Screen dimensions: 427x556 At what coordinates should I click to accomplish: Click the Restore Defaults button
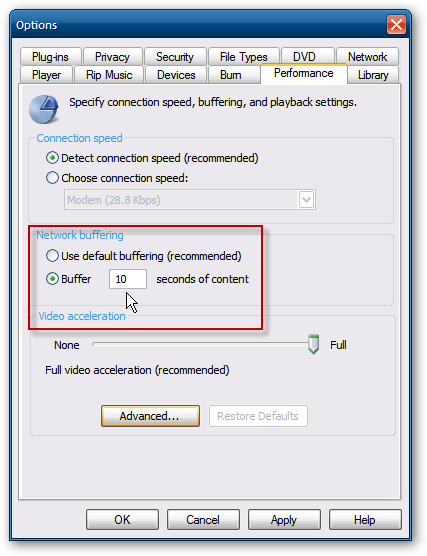(258, 416)
